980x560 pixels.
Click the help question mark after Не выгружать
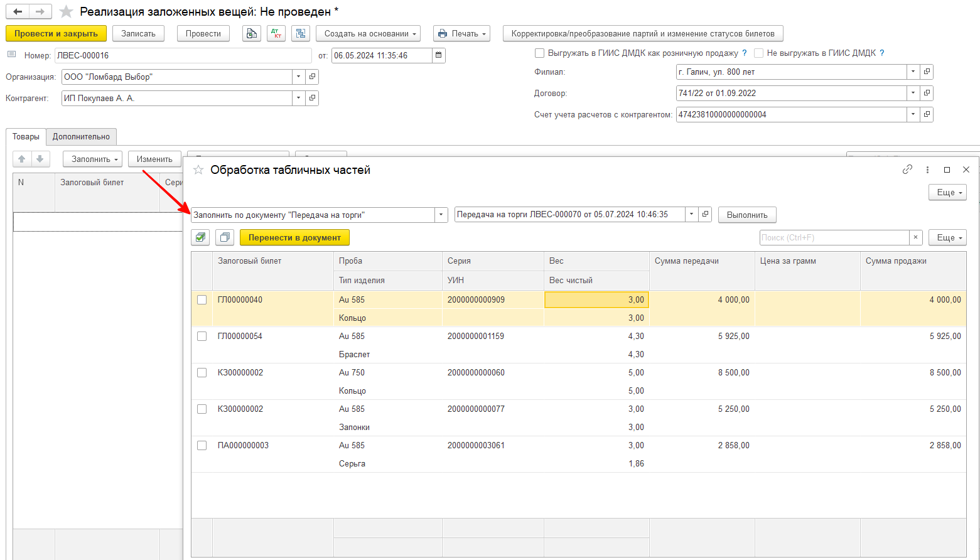click(882, 53)
